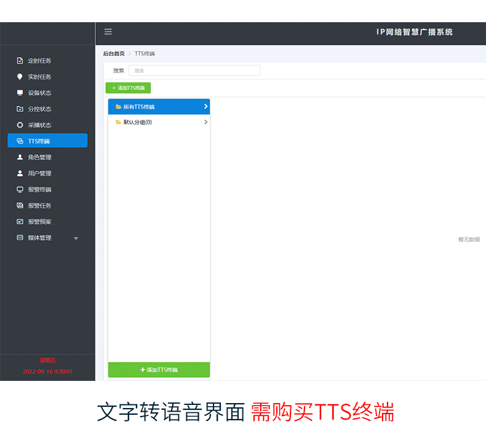Click the 报警任务 sidebar icon

20,206
